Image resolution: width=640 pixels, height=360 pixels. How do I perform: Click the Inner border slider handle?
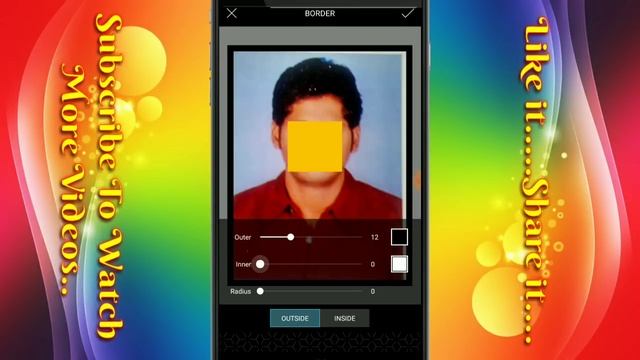pos(260,264)
